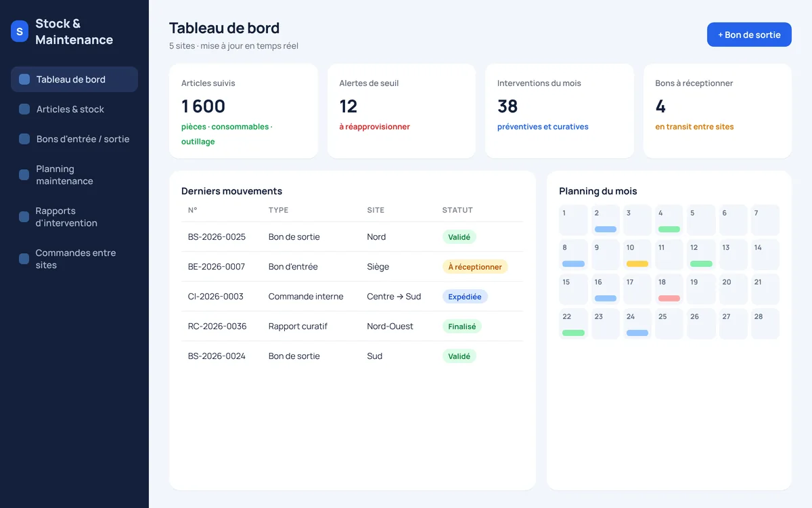
Task: Click Validé badge for BS-2026-0024
Action: 459,356
